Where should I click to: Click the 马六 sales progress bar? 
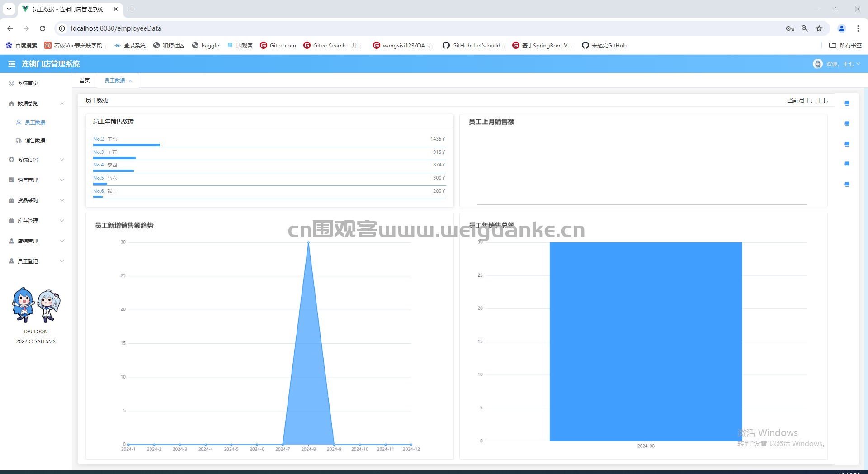[100, 184]
